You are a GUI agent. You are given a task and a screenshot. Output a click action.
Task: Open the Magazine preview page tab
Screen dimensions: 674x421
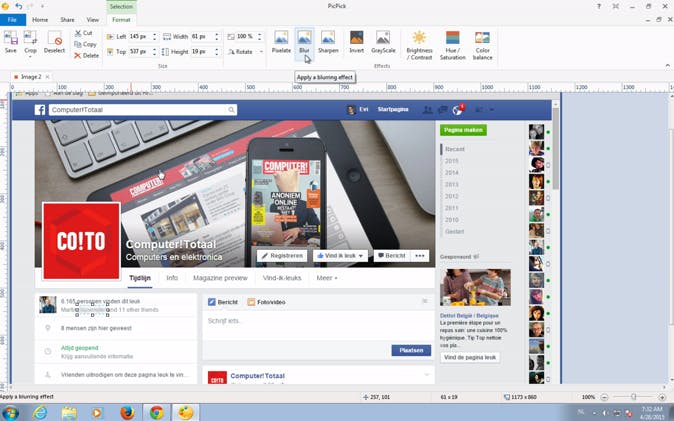pos(220,278)
